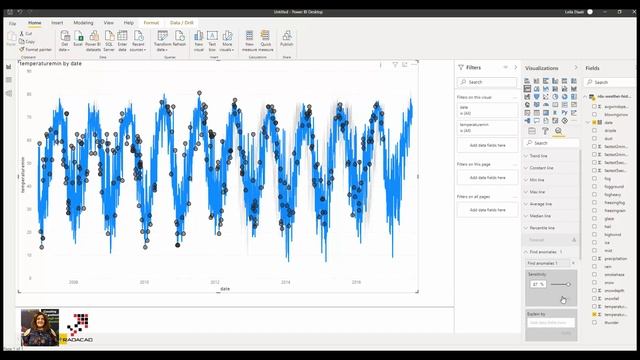Viewport: 640px width, 360px height.
Task: Click Add data fields under all-pages filters
Action: point(487,210)
